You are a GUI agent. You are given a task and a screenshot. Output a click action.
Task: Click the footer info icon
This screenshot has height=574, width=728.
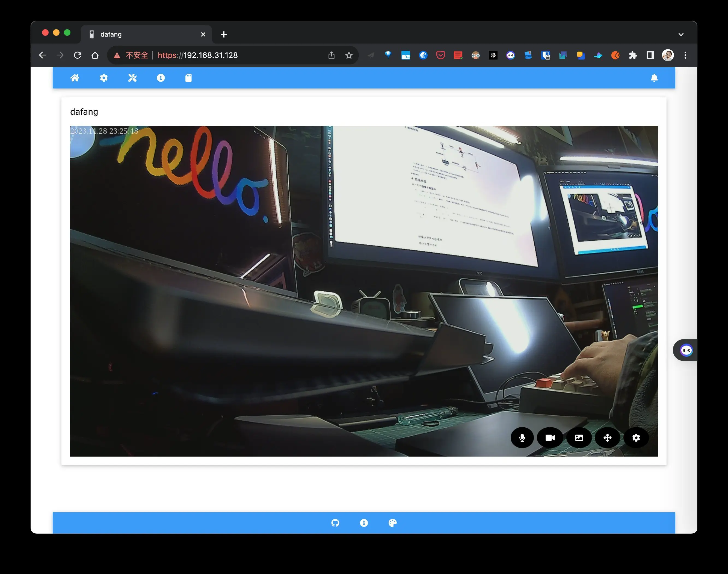pyautogui.click(x=364, y=523)
